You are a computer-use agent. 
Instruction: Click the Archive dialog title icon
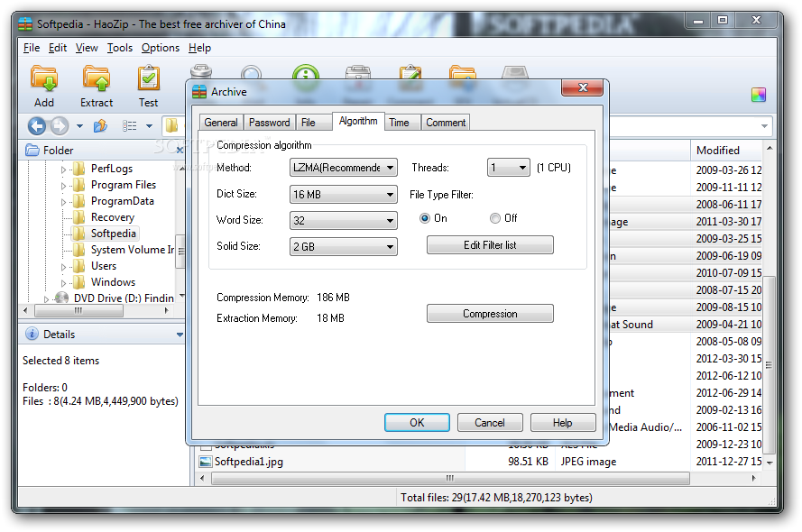(x=199, y=91)
